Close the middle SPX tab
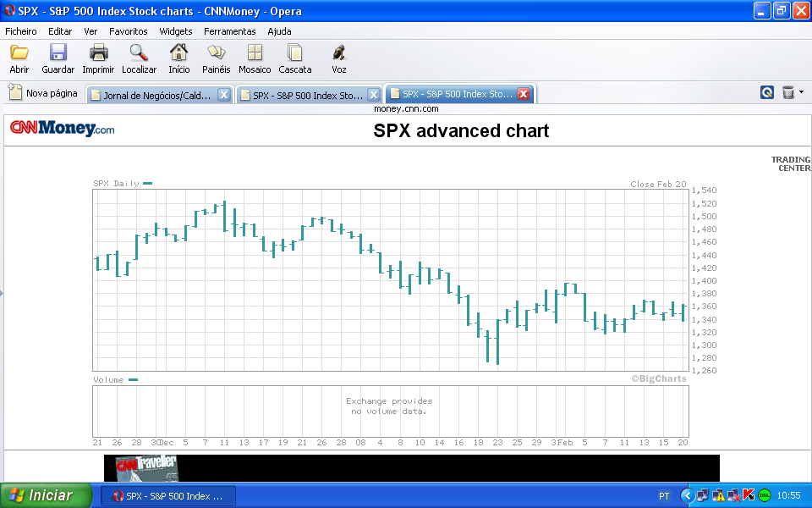The image size is (812, 508). tap(373, 95)
